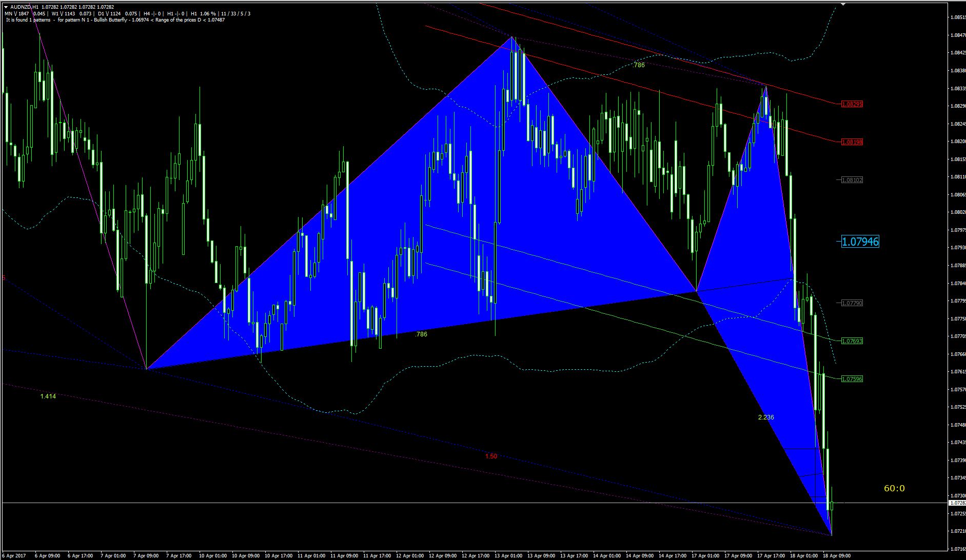
Task: Open the one-click trading arrow beside AUDNZD,H1
Action: tap(5, 7)
